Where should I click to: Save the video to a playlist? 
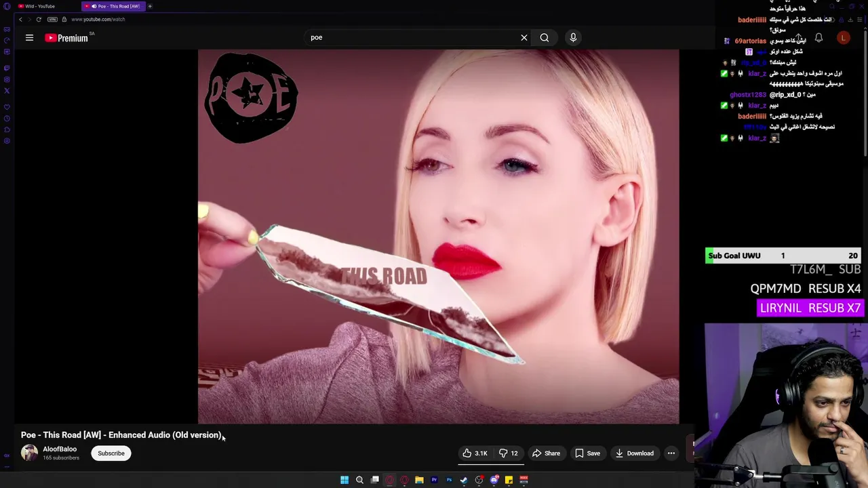coord(587,453)
